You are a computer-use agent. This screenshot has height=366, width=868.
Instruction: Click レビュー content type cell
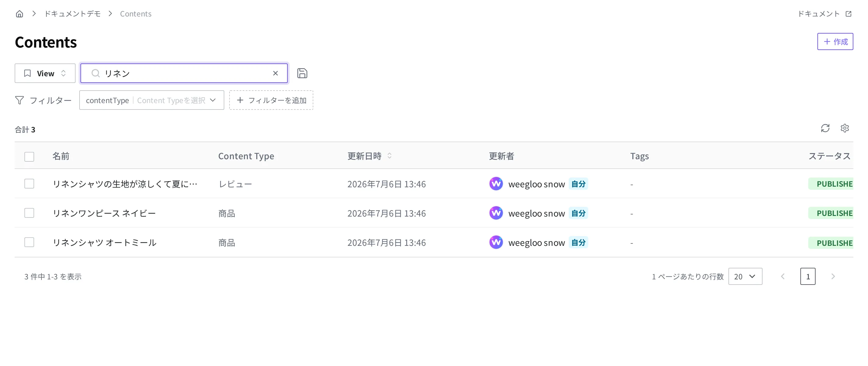[235, 184]
